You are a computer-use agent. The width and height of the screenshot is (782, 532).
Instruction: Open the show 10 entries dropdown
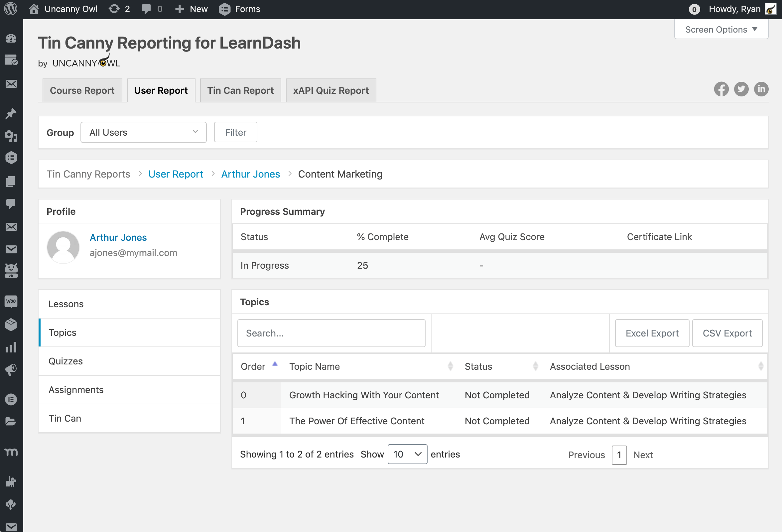pyautogui.click(x=407, y=454)
